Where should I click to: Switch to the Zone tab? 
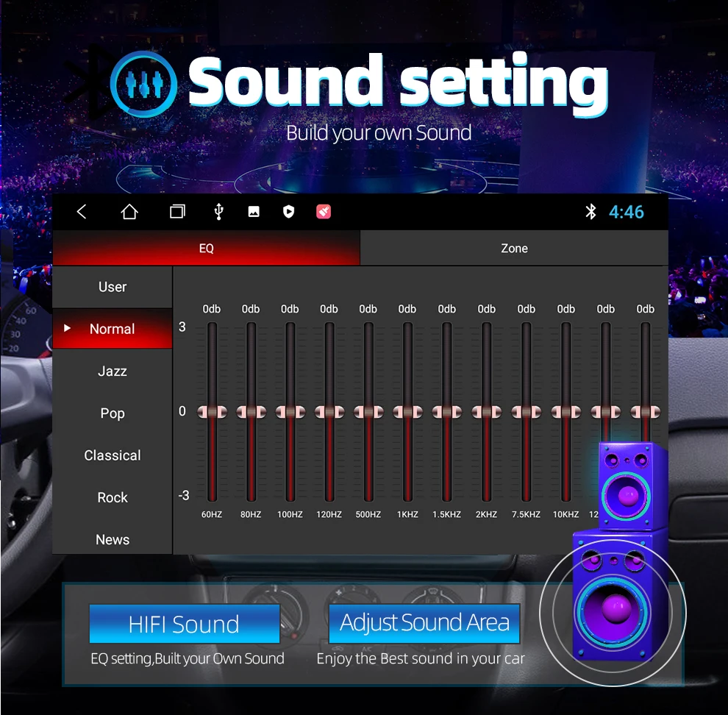(514, 248)
